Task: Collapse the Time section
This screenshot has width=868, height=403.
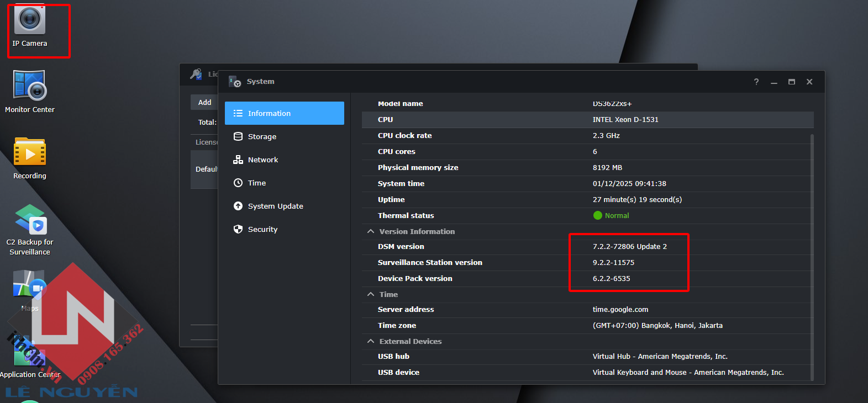Action: click(371, 294)
